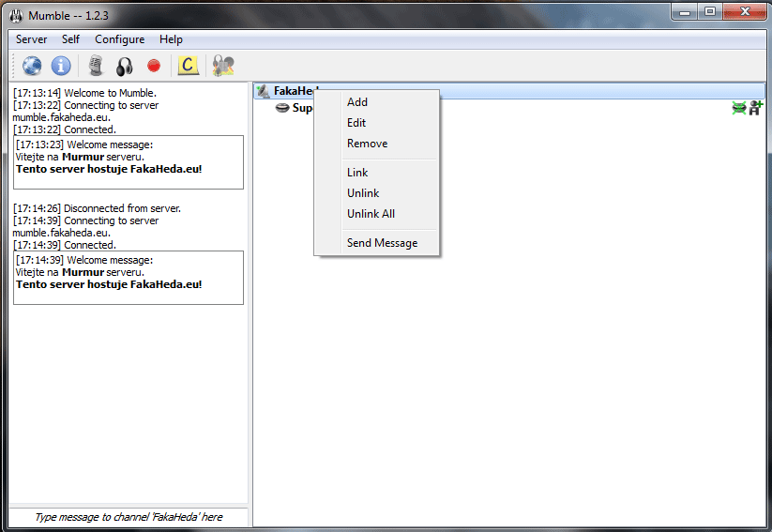This screenshot has height=532, width=772.
Task: Click the '[17:13:14] Welcome to Mumble.' log line
Action: tap(84, 93)
